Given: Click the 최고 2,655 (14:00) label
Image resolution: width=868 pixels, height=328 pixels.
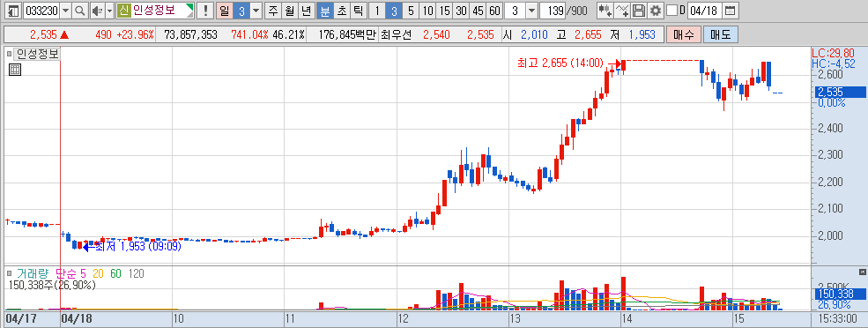Looking at the screenshot, I should (560, 63).
